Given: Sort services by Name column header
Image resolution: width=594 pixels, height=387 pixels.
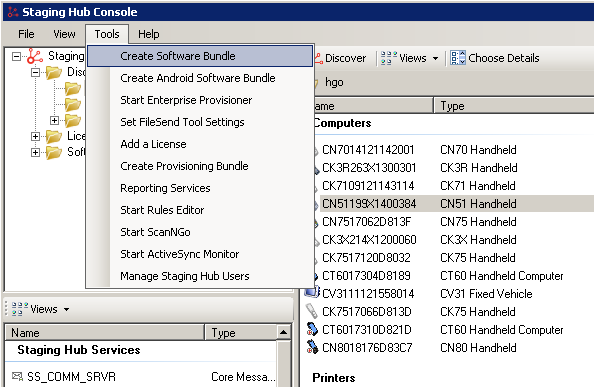Looking at the screenshot, I should [x=105, y=332].
